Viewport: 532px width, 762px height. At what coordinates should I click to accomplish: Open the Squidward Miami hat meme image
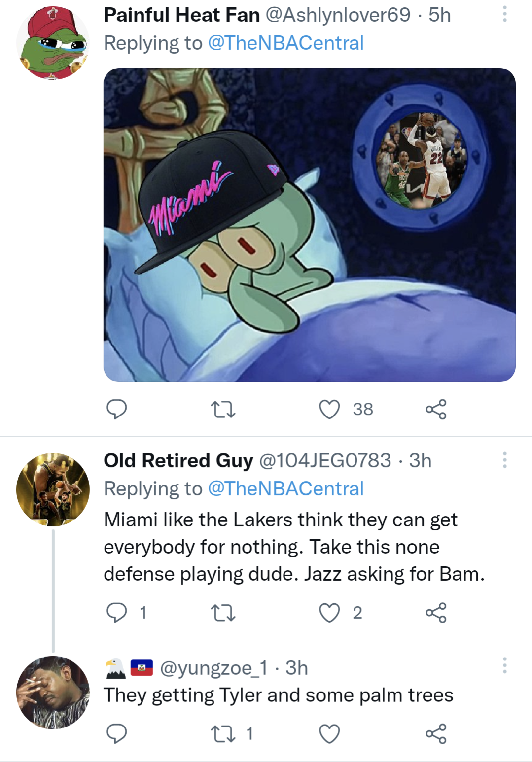tap(309, 225)
